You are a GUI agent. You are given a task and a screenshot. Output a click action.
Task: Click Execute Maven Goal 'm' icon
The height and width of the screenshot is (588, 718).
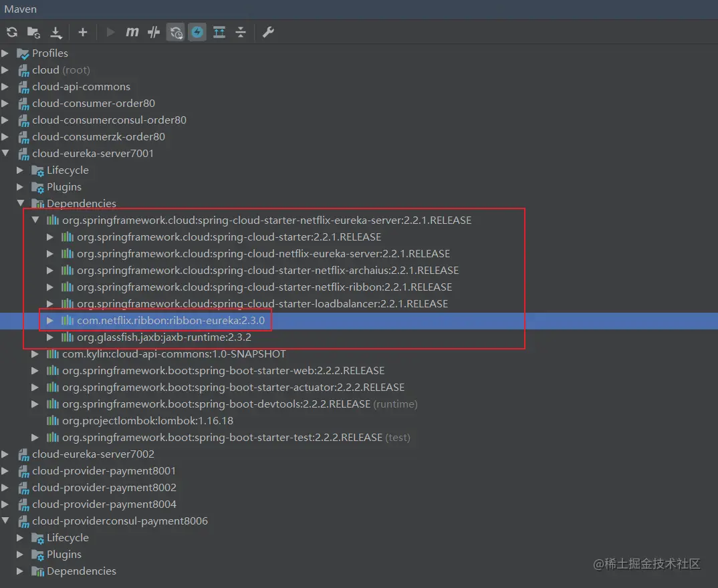132,32
